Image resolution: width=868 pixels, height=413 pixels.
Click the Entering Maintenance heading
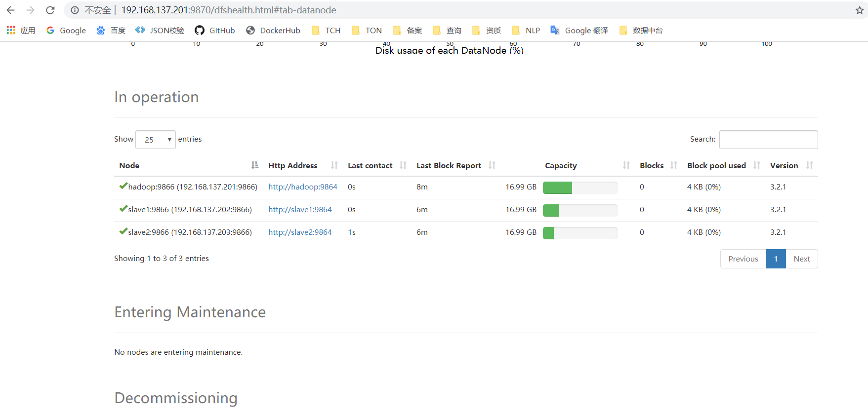tap(190, 312)
